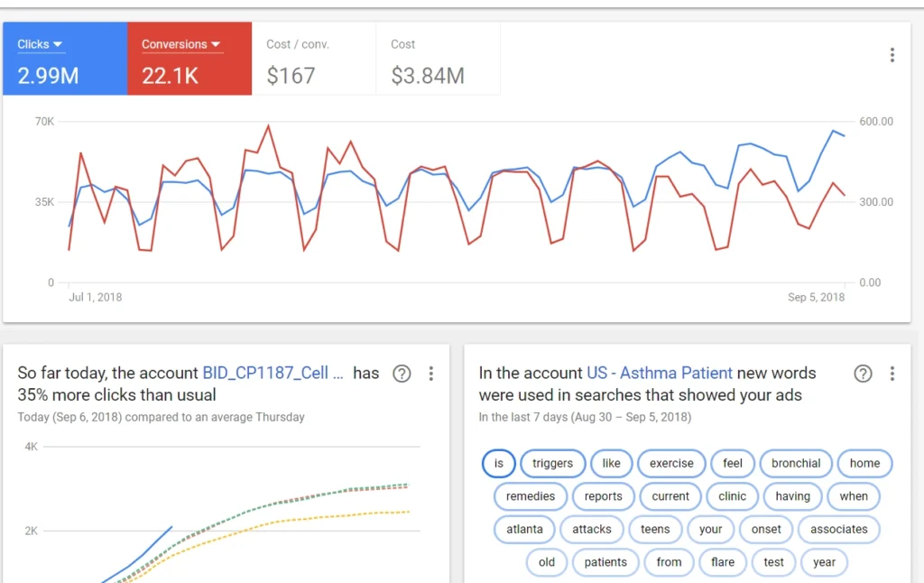Open the Clicks metric dropdown
The height and width of the screenshot is (583, 924).
click(x=40, y=44)
